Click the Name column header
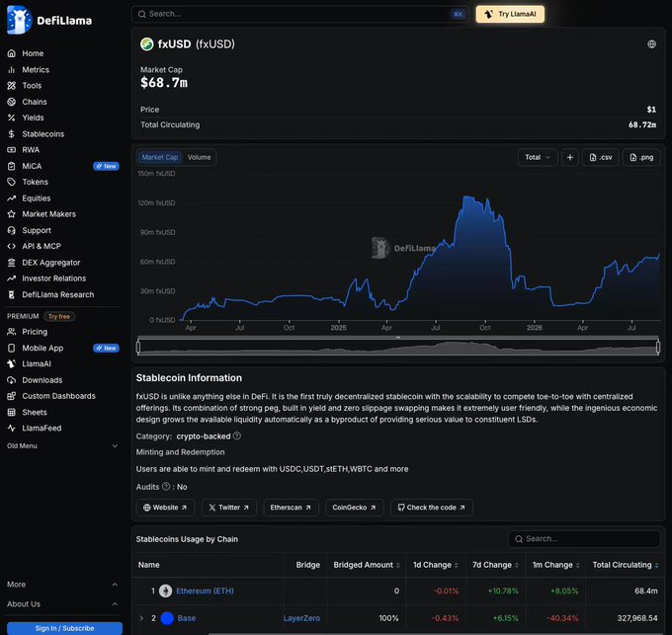672x635 pixels. [x=148, y=565]
